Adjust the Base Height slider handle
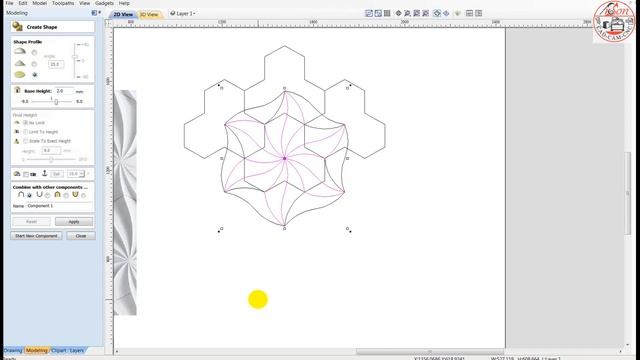Viewport: 640px width, 360px height. pyautogui.click(x=56, y=101)
